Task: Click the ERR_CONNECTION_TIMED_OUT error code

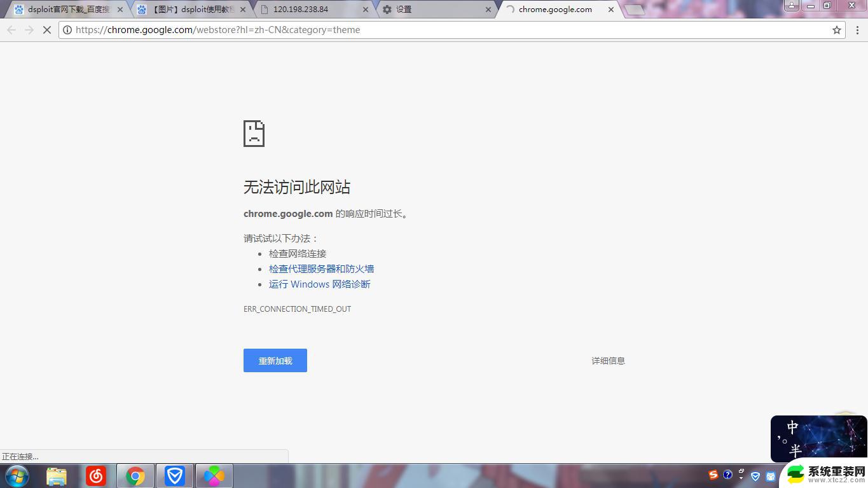Action: 297,309
